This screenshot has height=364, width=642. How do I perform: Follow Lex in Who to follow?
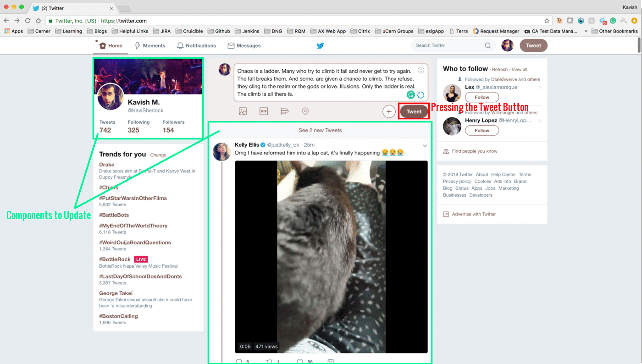click(482, 97)
